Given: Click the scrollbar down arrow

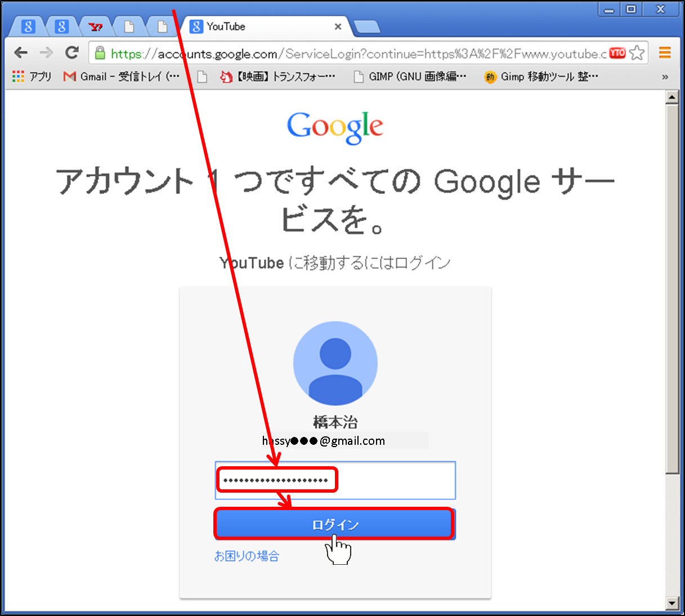Looking at the screenshot, I should 672,603.
